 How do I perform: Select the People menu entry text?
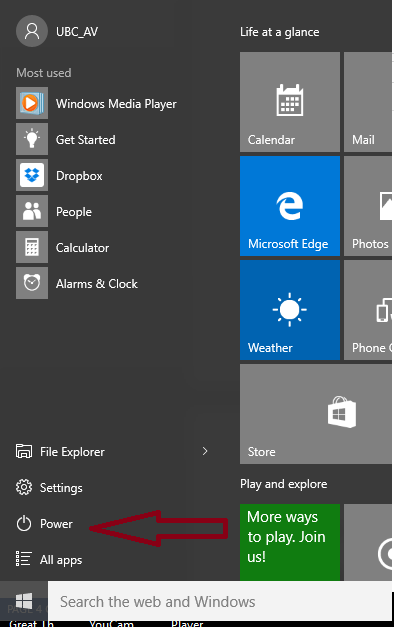tap(74, 212)
